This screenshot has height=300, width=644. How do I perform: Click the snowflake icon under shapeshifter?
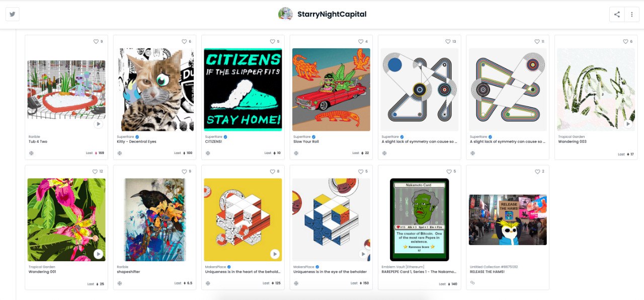(x=120, y=283)
